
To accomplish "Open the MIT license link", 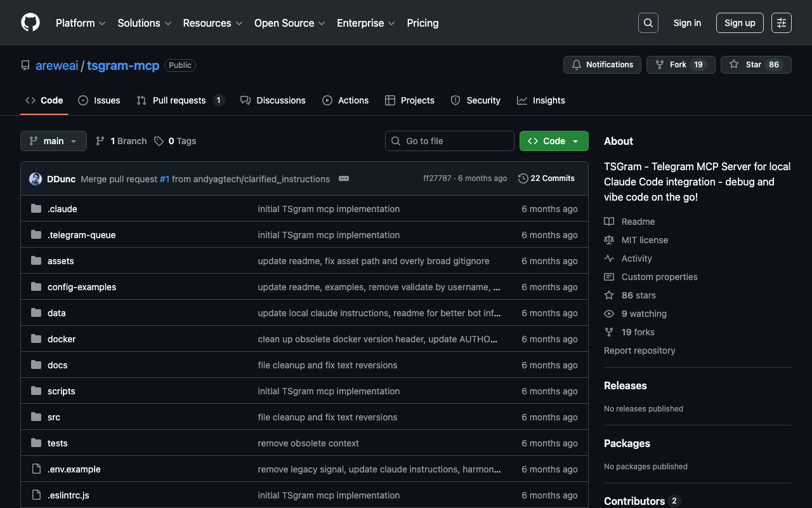I will (645, 240).
